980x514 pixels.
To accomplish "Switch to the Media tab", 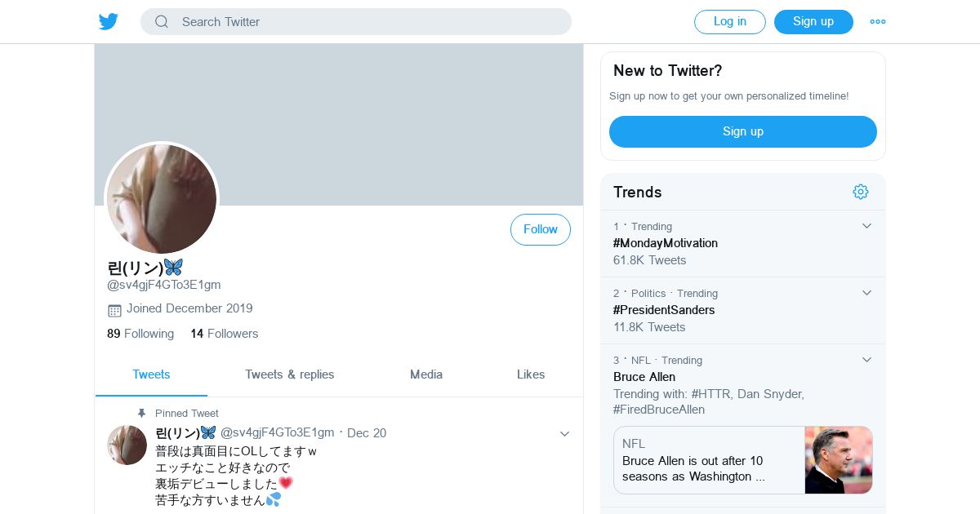I will tap(426, 374).
